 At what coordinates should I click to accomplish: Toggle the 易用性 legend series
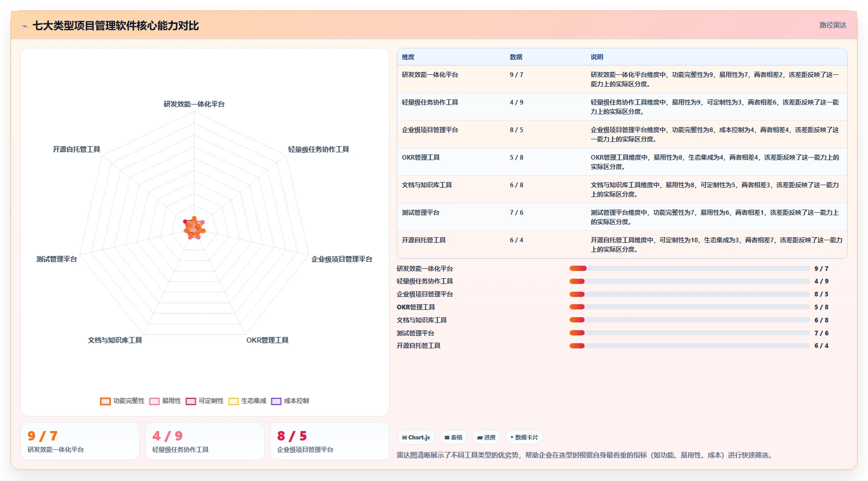coord(165,401)
